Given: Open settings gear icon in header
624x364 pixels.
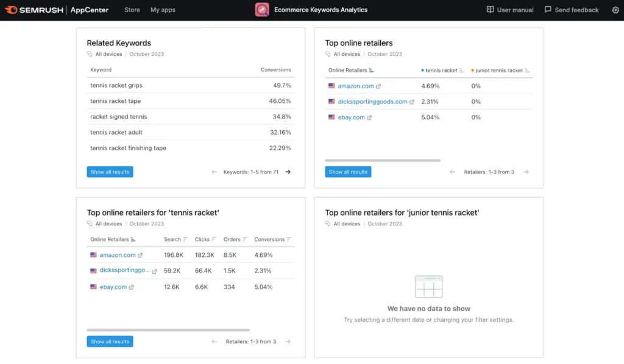Looking at the screenshot, I should point(615,10).
